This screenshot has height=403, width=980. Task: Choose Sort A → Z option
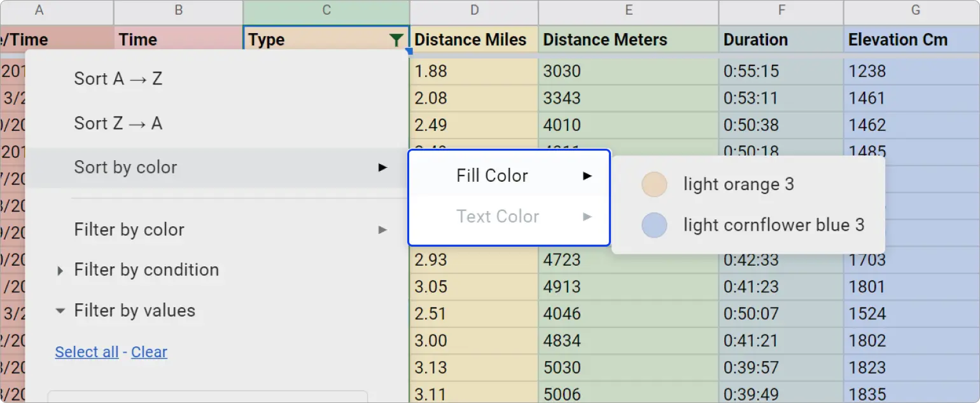(118, 79)
